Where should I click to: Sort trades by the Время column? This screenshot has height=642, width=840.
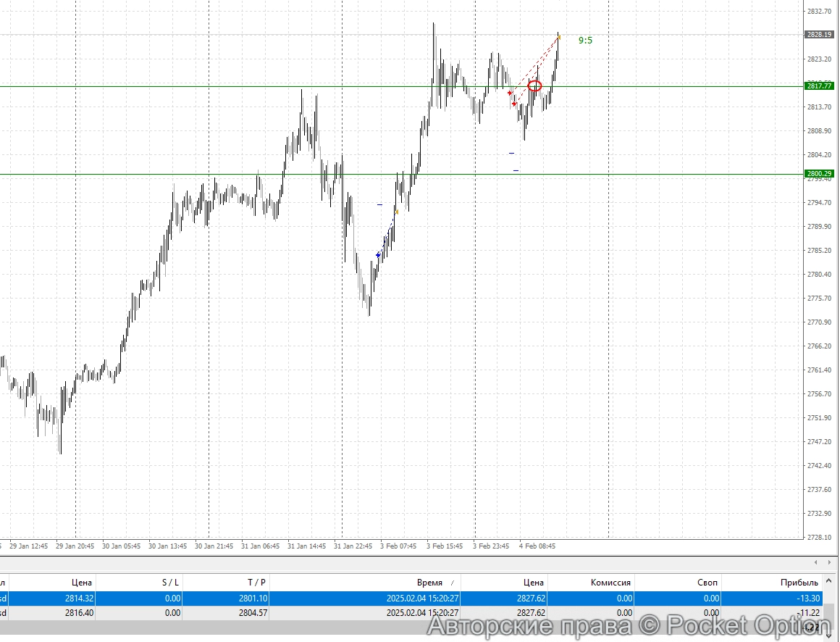pyautogui.click(x=429, y=583)
